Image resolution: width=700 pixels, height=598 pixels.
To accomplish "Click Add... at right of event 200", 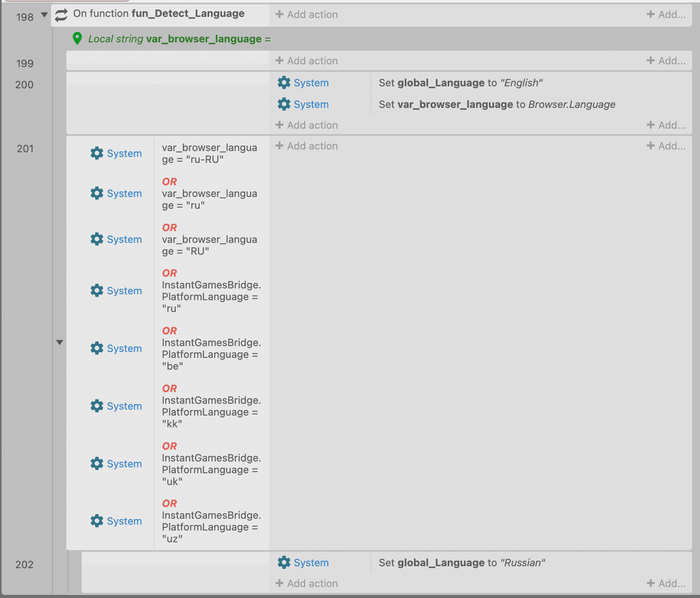I will pyautogui.click(x=666, y=125).
